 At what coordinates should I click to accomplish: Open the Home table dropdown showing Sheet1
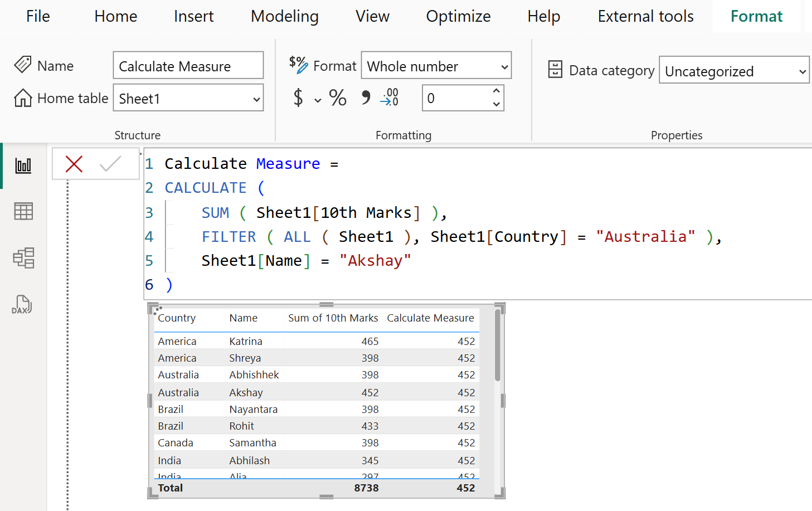(188, 98)
